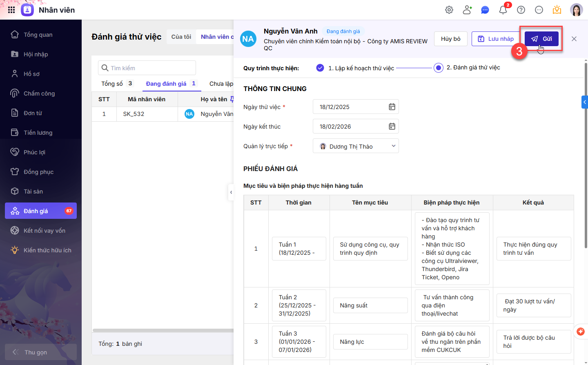Screen dimensions: 588x365
Task: Collapse the list panel arrow handle
Action: (x=231, y=192)
